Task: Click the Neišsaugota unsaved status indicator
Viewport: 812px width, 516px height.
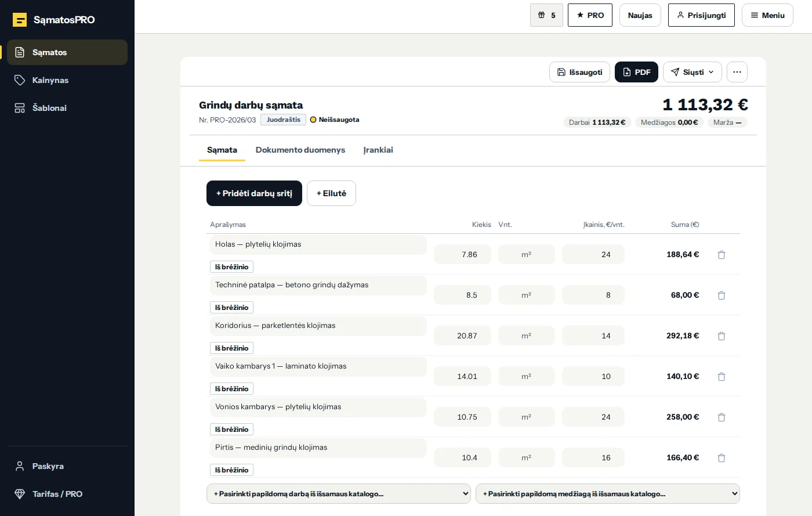Action: 335,120
